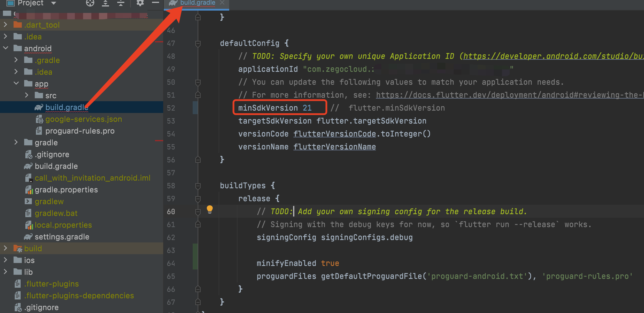Expand all nodes in the Project tree
Viewport: 644px width, 313px height.
[105, 4]
